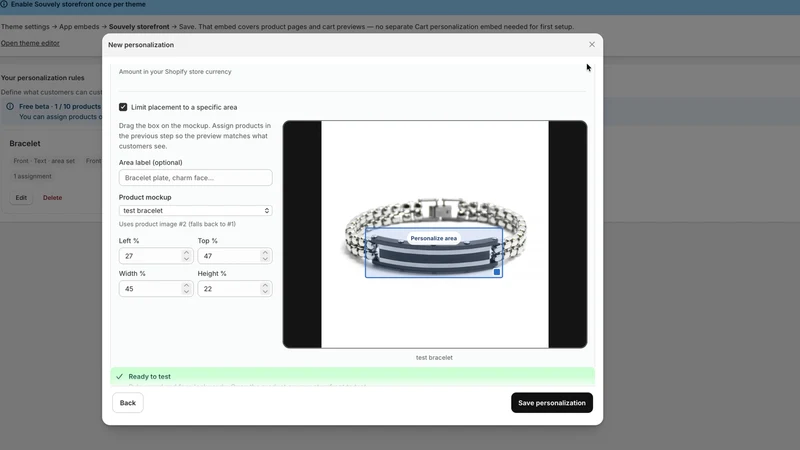This screenshot has height=450, width=800.
Task: Click the info icon beside Free beta notice
Action: (10, 107)
